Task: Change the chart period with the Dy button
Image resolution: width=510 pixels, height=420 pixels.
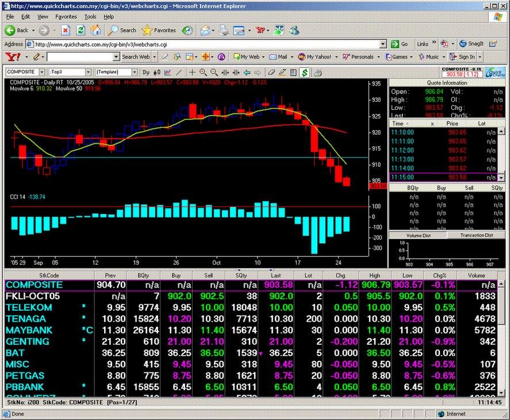Action: pyautogui.click(x=146, y=72)
